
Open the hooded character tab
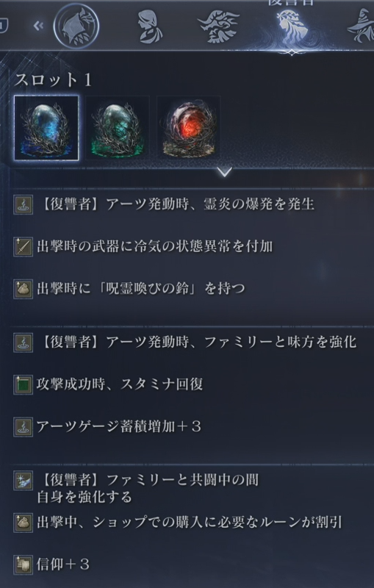click(x=151, y=26)
